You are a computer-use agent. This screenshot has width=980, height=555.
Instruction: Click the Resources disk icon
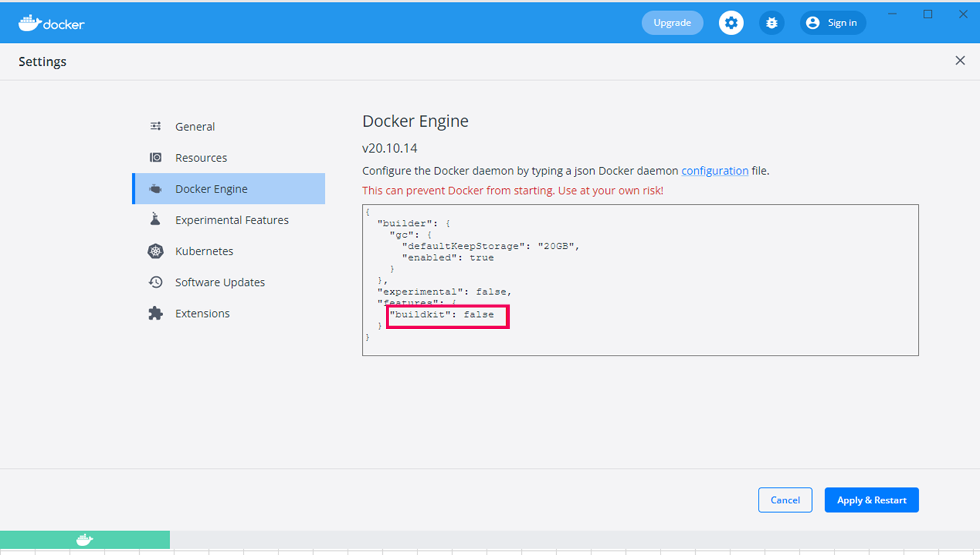point(156,157)
